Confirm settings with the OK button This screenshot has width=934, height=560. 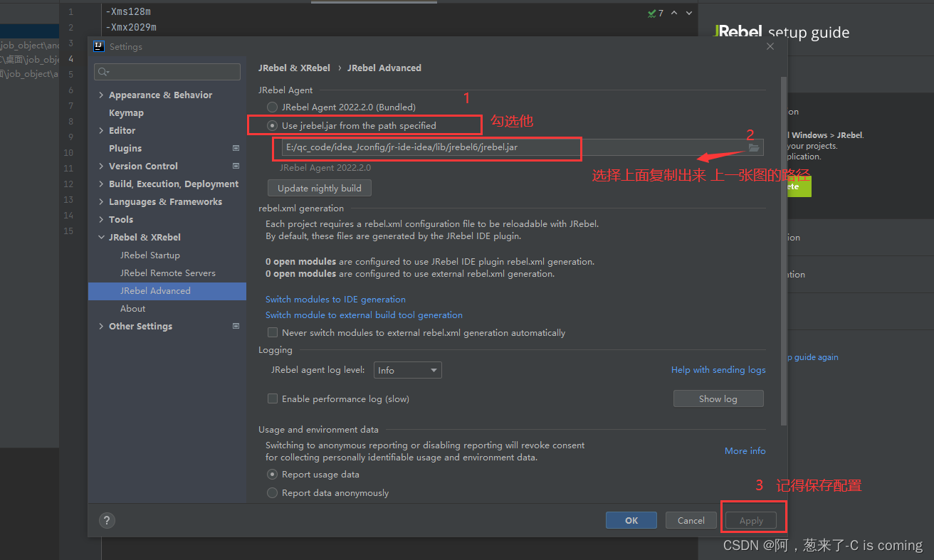(631, 520)
